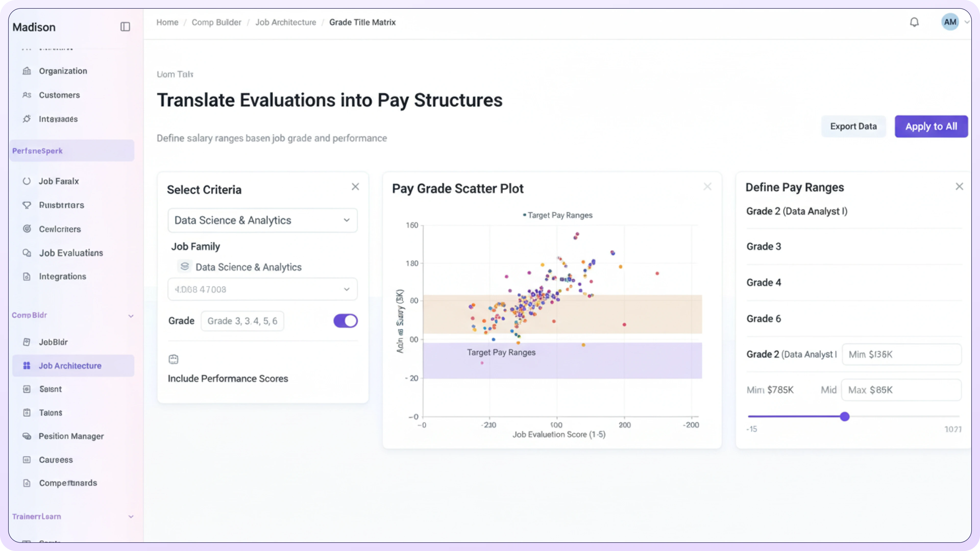The height and width of the screenshot is (551, 980).
Task: Click the Export Data button
Action: point(853,127)
